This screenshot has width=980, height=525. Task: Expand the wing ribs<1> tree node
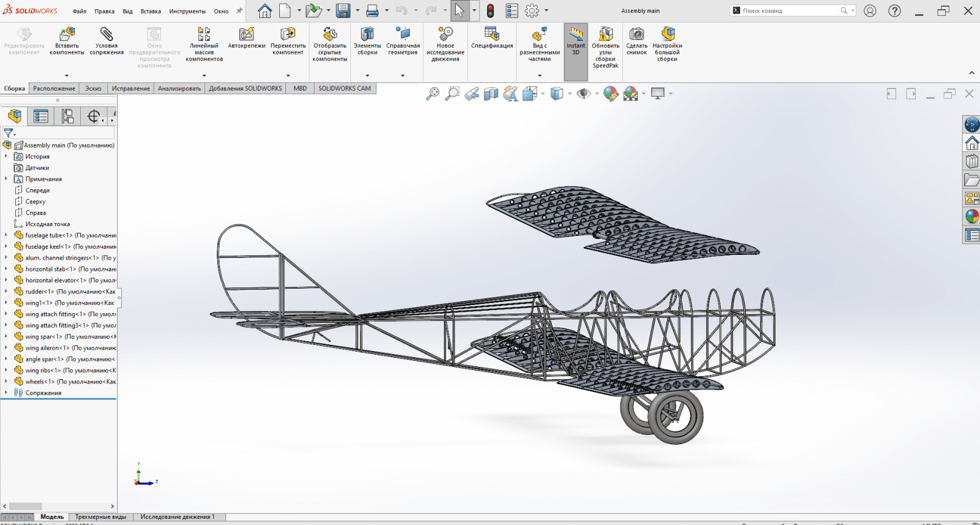6,371
